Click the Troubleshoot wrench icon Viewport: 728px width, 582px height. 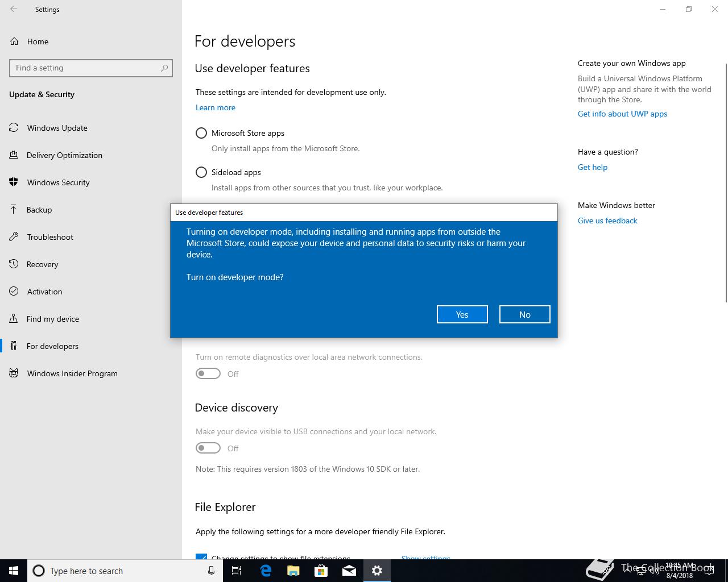pyautogui.click(x=14, y=236)
